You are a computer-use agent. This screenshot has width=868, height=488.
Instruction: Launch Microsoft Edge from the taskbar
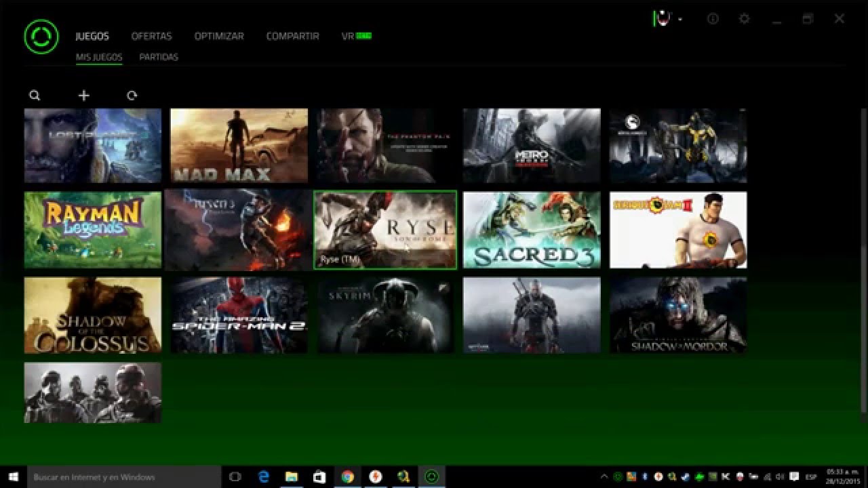click(x=264, y=477)
